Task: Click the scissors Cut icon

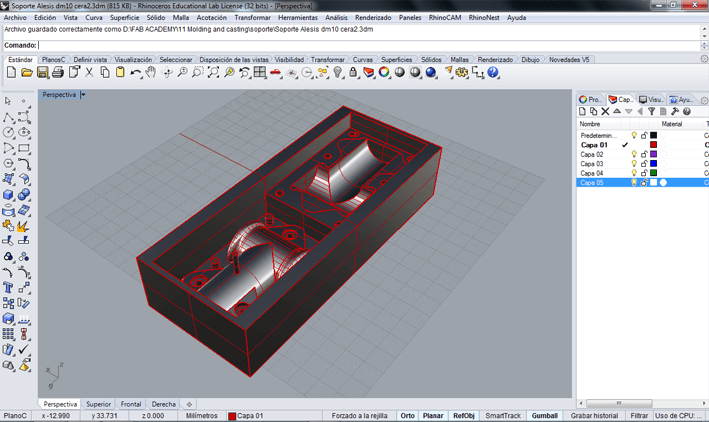Action: click(x=89, y=72)
